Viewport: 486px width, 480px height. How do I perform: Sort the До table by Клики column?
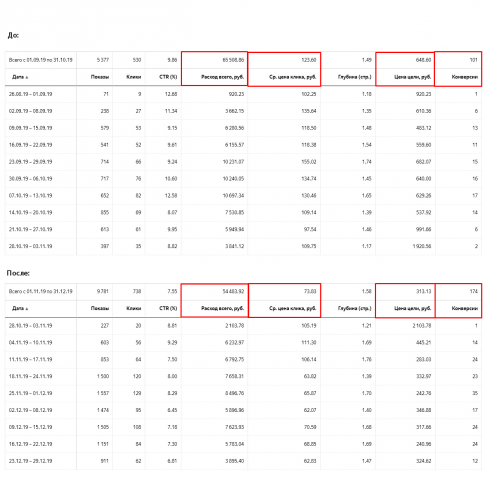tap(134, 77)
